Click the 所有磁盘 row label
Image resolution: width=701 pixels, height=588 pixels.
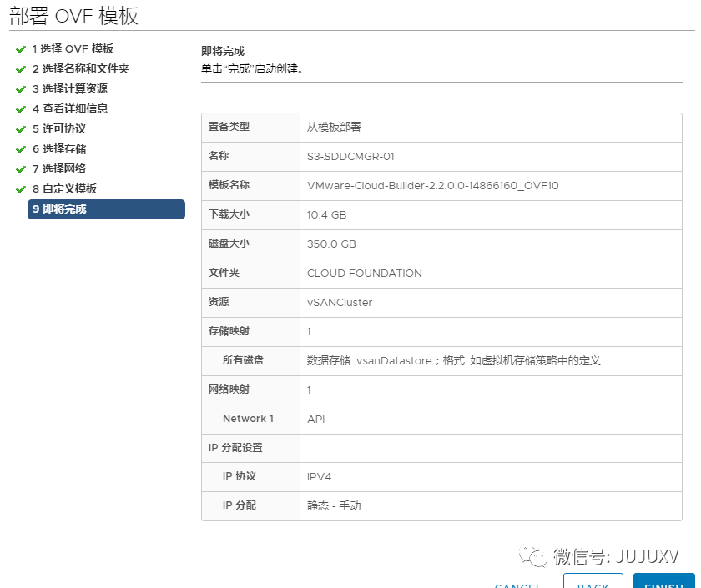(243, 360)
